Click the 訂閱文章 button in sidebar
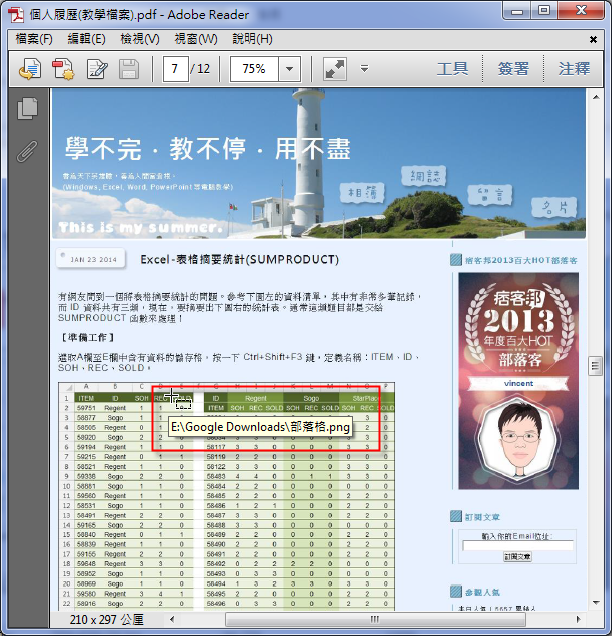Screen dimensions: 612x636 pos(517,557)
